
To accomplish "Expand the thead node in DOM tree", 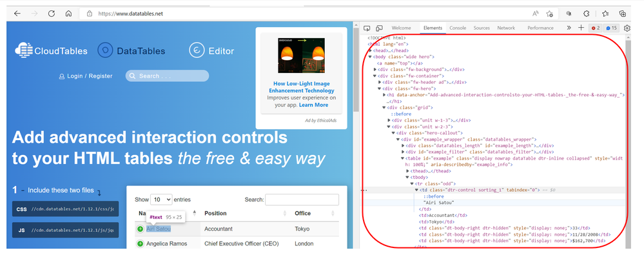I will pos(407,171).
